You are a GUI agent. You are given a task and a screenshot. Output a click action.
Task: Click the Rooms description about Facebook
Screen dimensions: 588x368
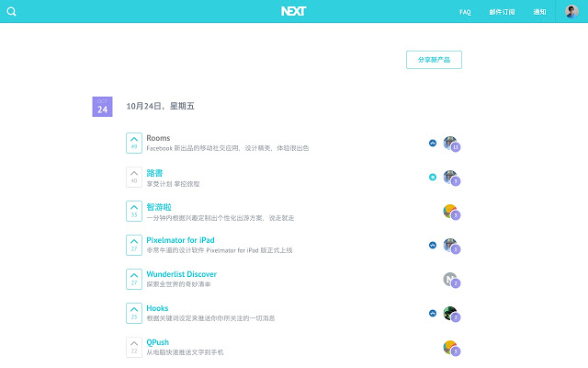point(228,148)
